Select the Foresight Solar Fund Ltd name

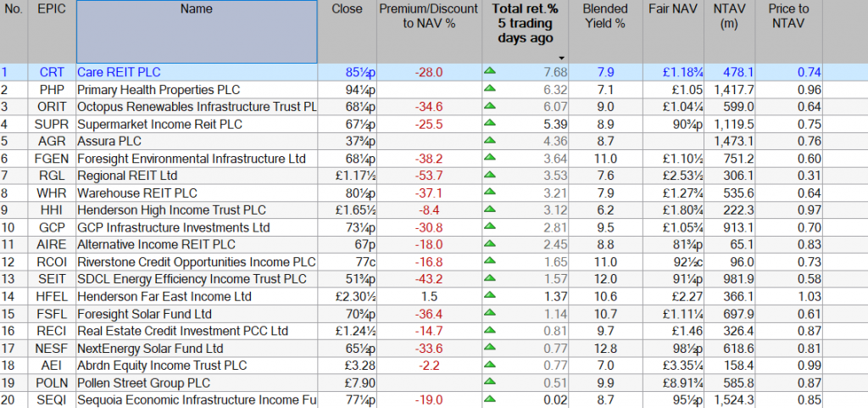tap(144, 314)
